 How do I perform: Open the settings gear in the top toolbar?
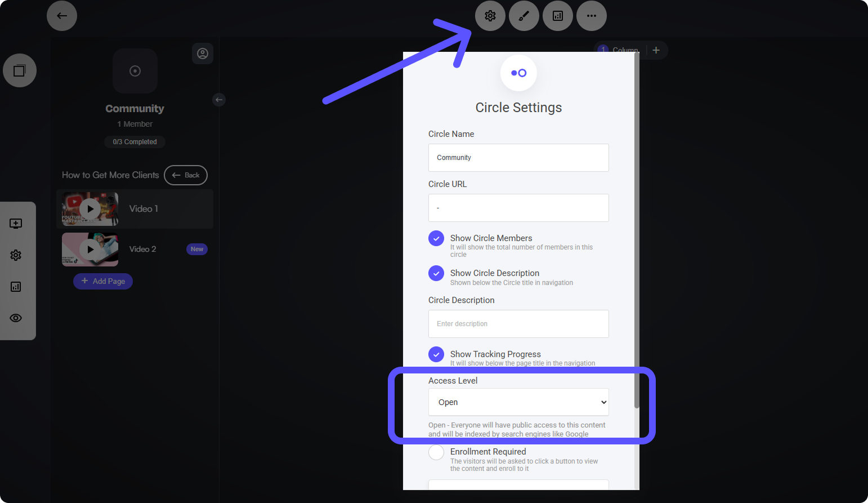490,16
